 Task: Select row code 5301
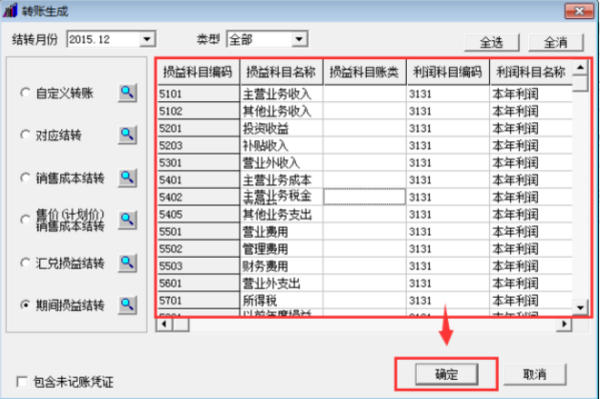[198, 163]
